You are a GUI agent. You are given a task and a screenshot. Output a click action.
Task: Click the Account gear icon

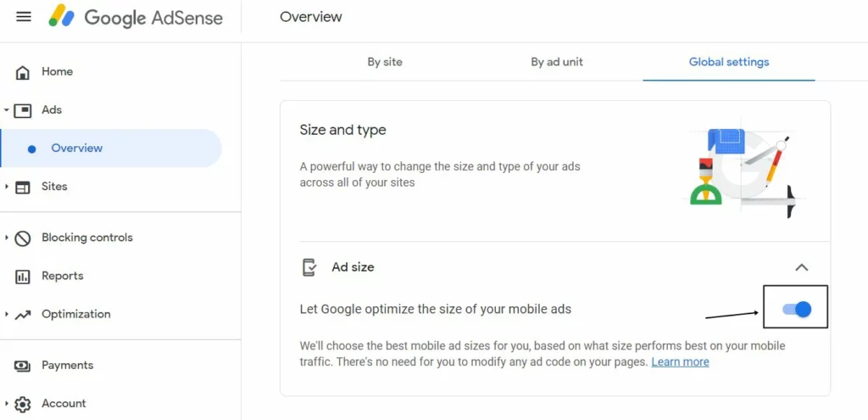[x=24, y=404]
